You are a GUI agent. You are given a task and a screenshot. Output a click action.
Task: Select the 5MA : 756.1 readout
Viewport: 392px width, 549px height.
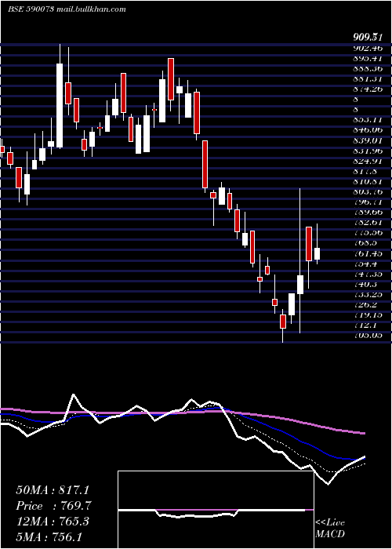click(49, 536)
